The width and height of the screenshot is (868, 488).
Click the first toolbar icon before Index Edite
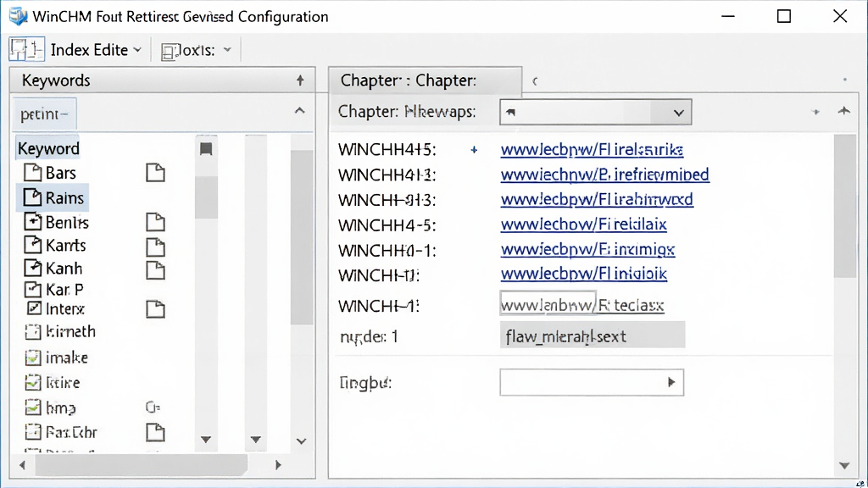[x=26, y=50]
